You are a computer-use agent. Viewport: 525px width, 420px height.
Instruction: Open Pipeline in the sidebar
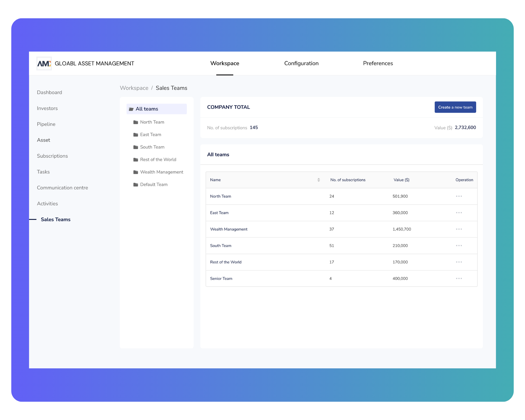[46, 124]
